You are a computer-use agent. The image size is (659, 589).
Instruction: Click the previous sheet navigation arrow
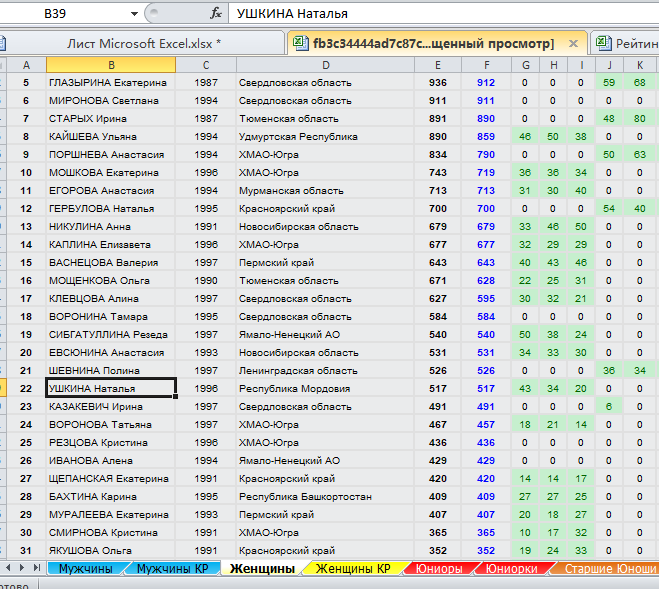coord(8,568)
